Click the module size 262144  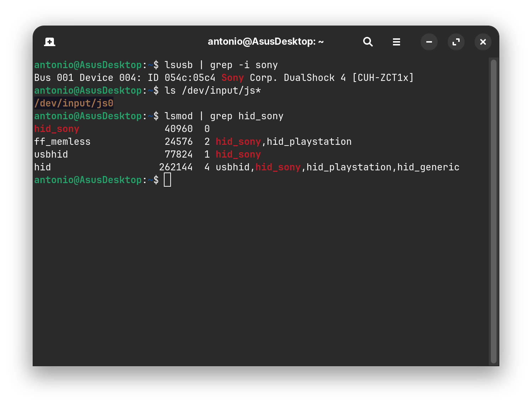pyautogui.click(x=176, y=167)
